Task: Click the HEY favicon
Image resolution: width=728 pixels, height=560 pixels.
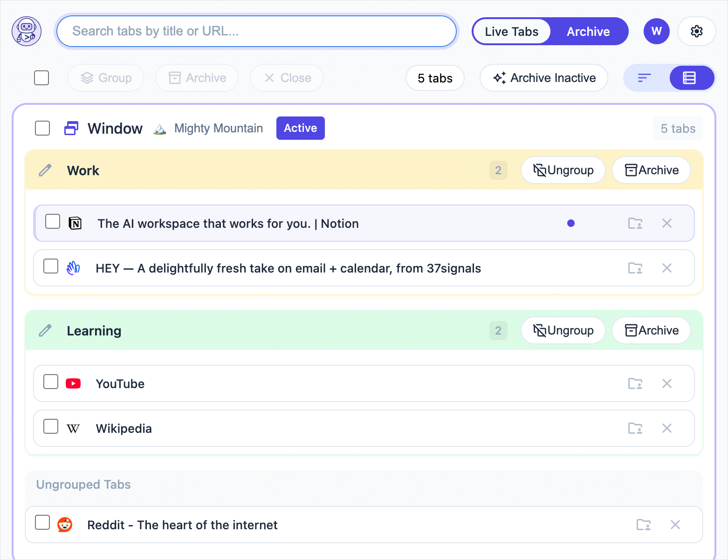Action: coord(73,268)
